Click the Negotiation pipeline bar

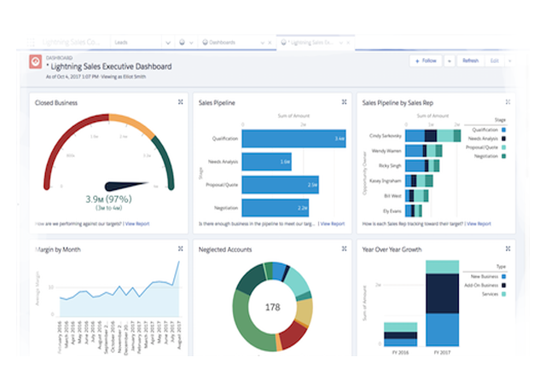276,208
